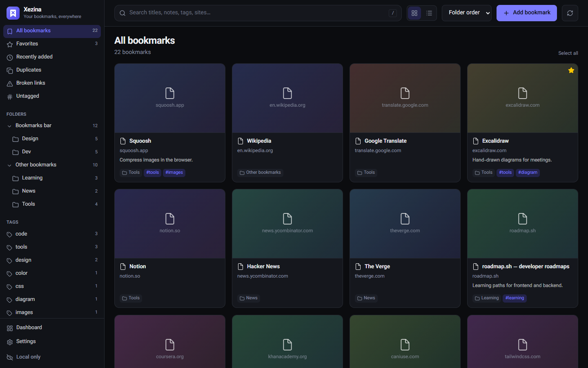Viewport: 588px width, 368px height.
Task: Click the Settings gear icon
Action: point(10,342)
